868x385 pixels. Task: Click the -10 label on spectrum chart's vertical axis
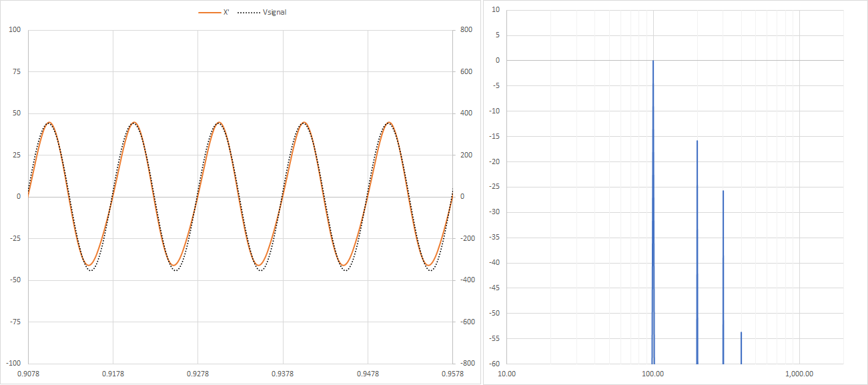click(496, 111)
